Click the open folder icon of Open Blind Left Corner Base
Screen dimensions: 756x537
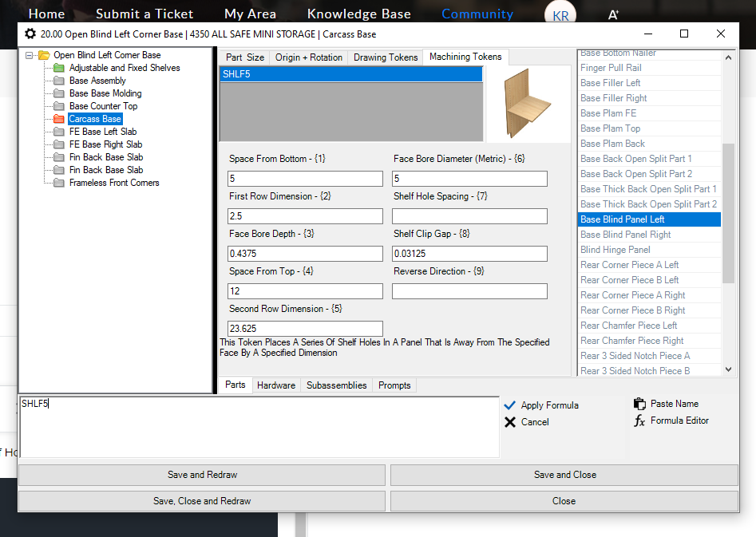[45, 55]
